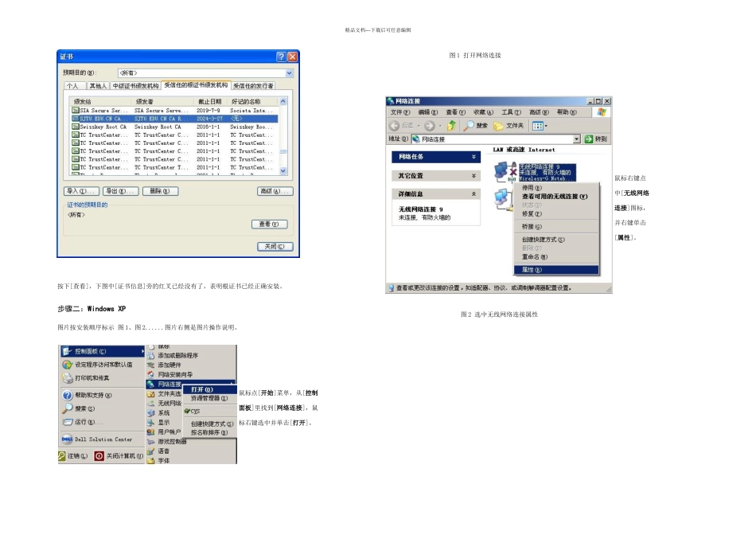Click the green Go arrow icon

(x=589, y=139)
